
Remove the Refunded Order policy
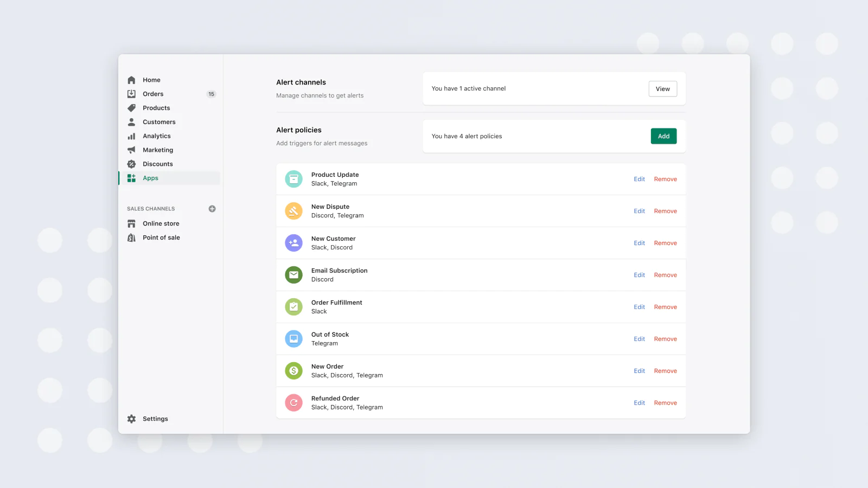[x=665, y=403]
